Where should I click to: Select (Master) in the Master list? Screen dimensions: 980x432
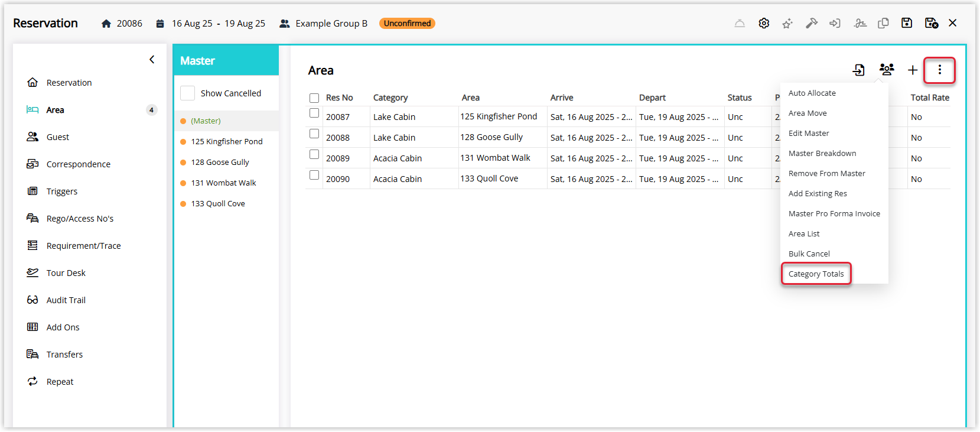(226, 121)
